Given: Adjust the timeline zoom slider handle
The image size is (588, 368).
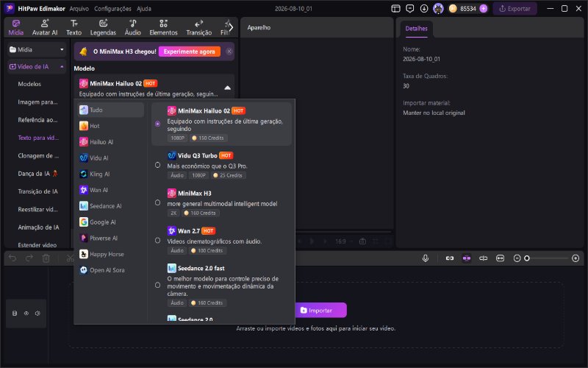Looking at the screenshot, I should (x=527, y=258).
